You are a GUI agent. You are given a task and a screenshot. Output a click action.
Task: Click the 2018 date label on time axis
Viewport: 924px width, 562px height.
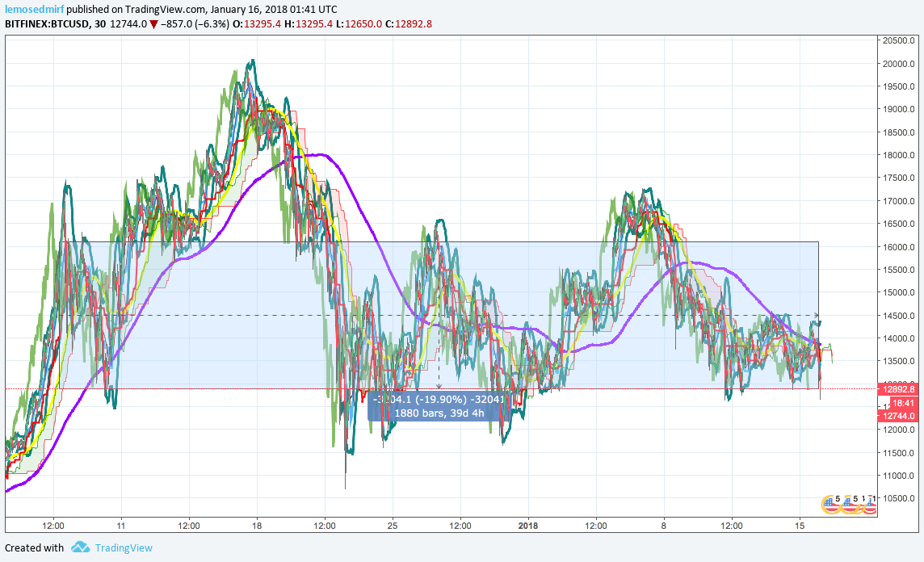(x=528, y=526)
